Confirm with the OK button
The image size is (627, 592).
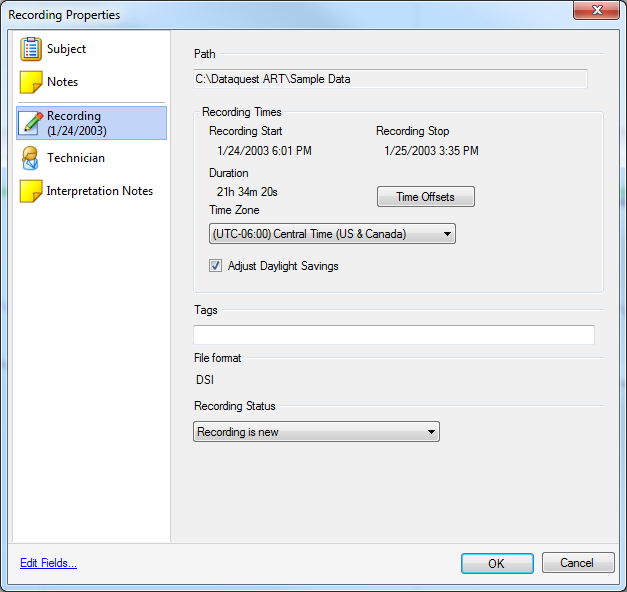pos(497,563)
